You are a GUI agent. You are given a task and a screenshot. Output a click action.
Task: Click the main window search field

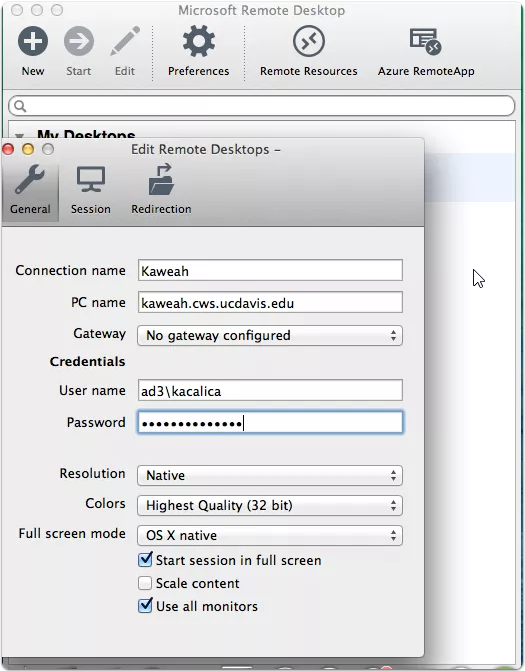261,106
